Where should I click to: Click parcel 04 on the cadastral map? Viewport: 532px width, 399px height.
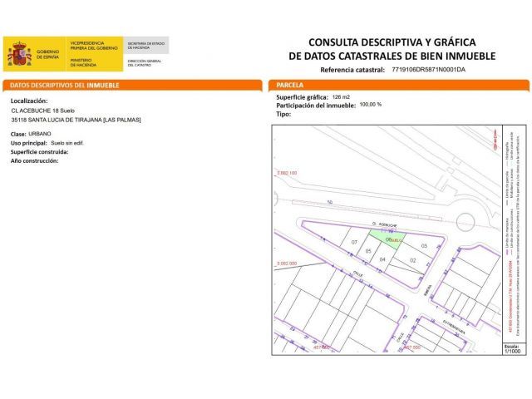[382, 259]
